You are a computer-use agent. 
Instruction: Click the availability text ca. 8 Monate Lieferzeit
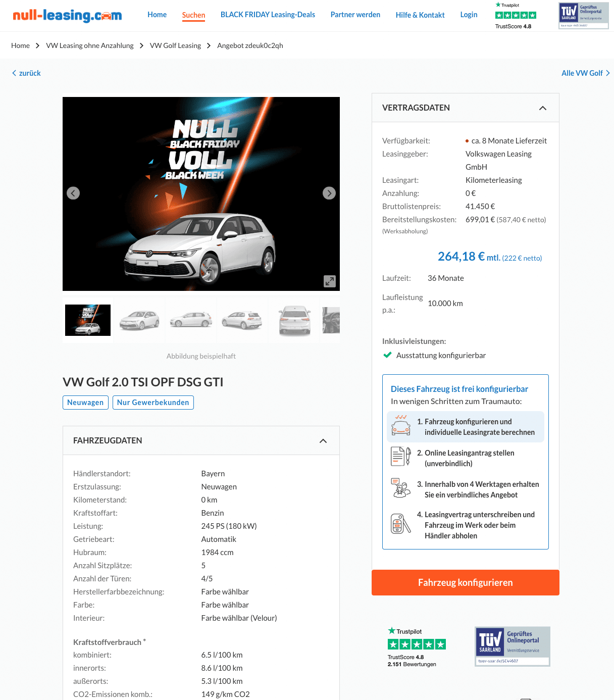tap(509, 141)
